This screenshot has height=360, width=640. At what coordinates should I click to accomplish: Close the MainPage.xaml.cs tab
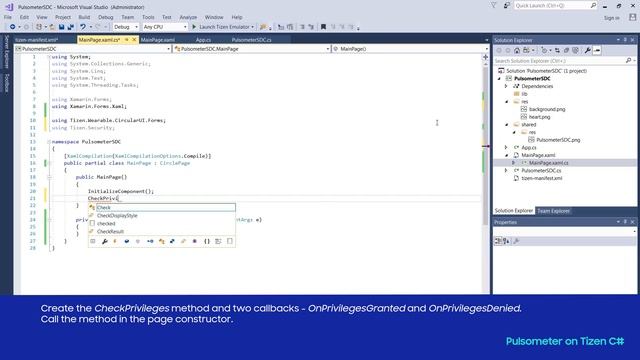(x=134, y=40)
